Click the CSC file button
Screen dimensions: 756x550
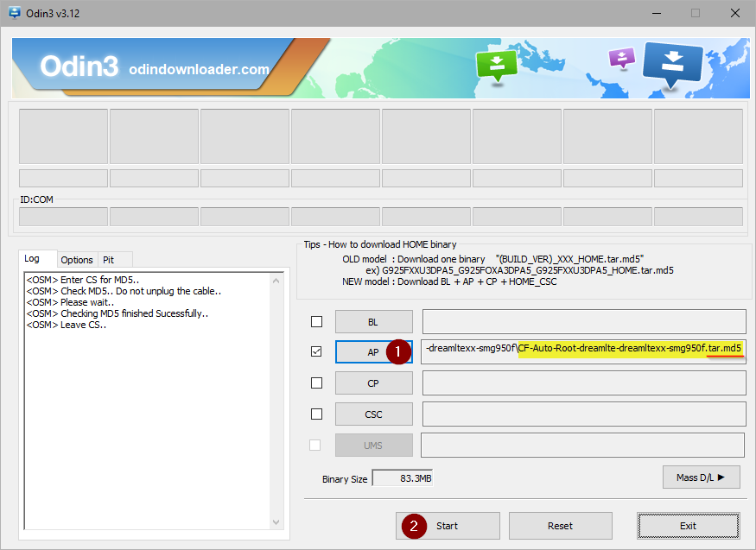(x=373, y=414)
